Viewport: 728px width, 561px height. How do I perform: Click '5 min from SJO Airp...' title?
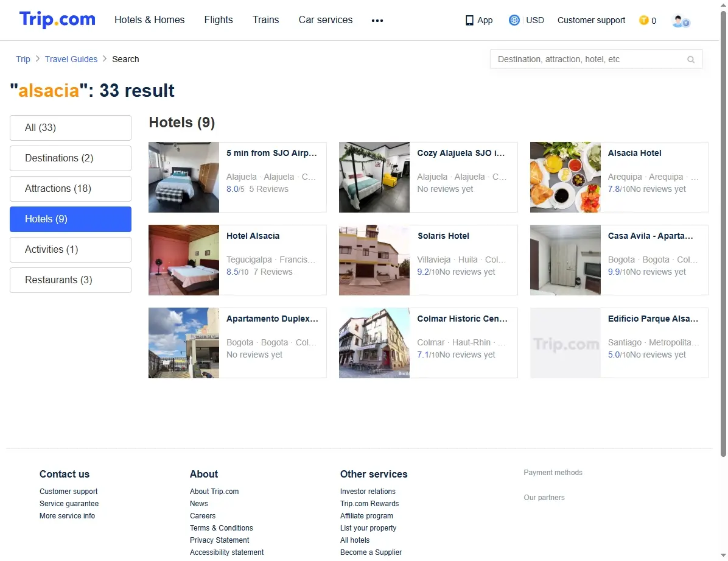(x=271, y=153)
